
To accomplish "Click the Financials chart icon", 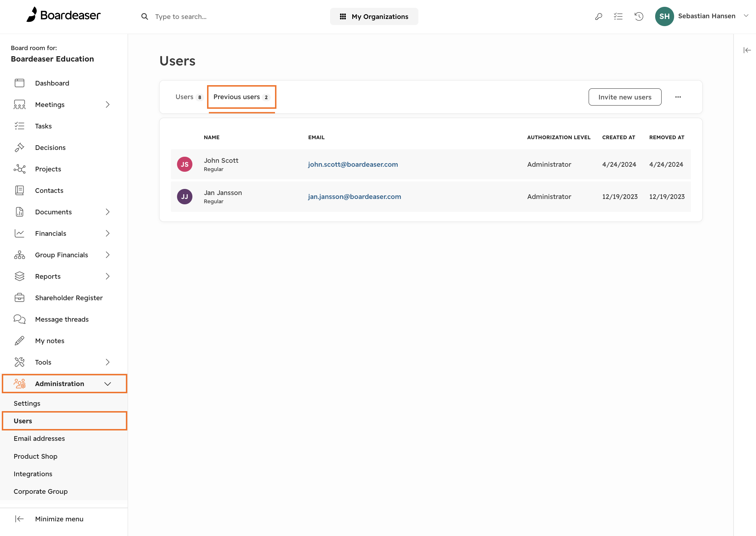I will (x=20, y=233).
